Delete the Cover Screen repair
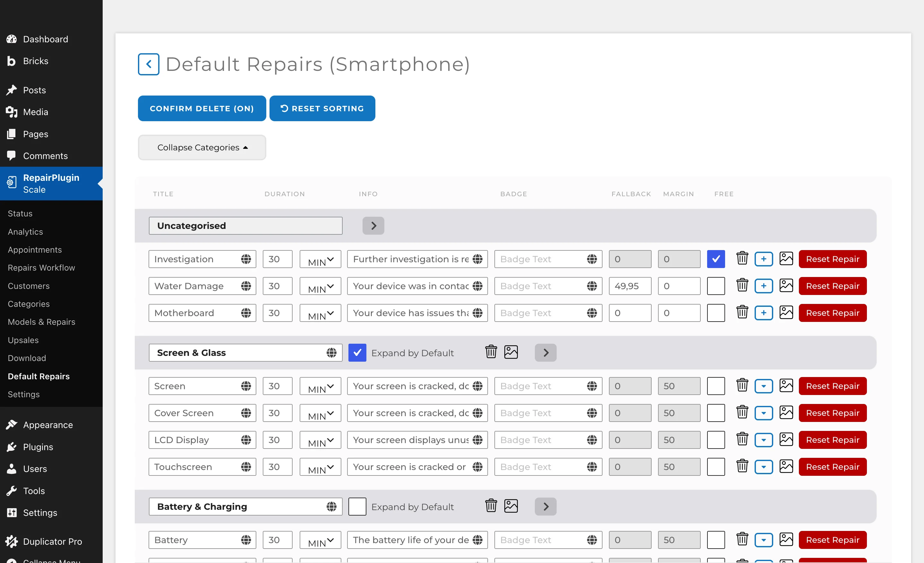The height and width of the screenshot is (563, 924). (x=742, y=413)
